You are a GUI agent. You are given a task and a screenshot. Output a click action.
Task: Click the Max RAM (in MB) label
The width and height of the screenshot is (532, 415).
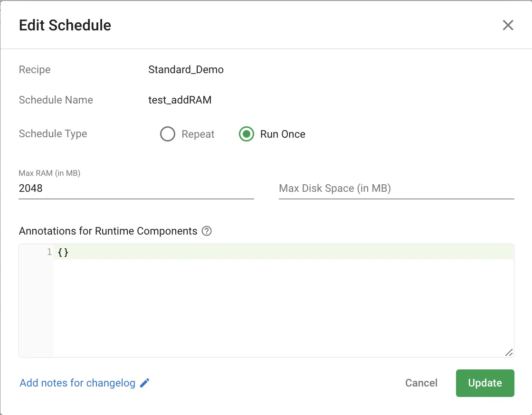coord(49,173)
